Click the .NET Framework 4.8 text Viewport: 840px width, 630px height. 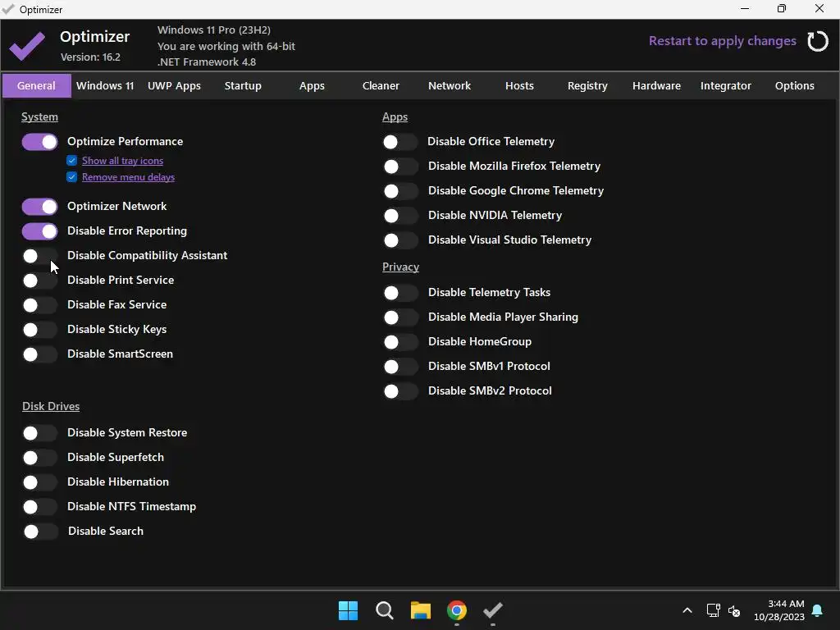tap(207, 62)
